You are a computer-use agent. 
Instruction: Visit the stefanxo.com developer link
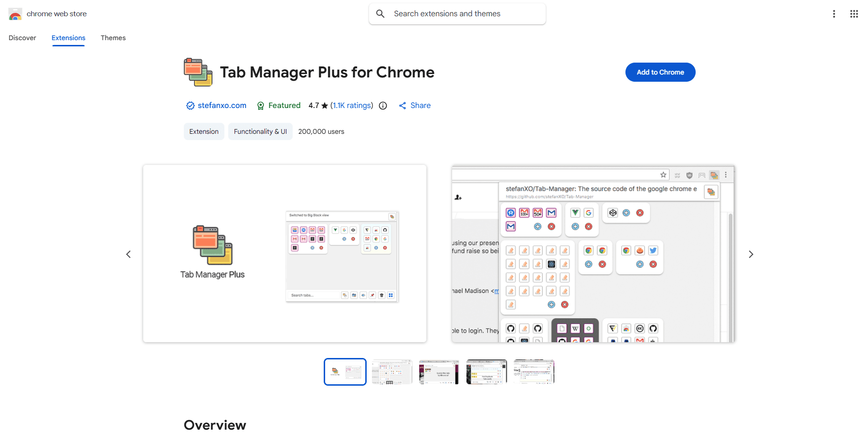[222, 106]
